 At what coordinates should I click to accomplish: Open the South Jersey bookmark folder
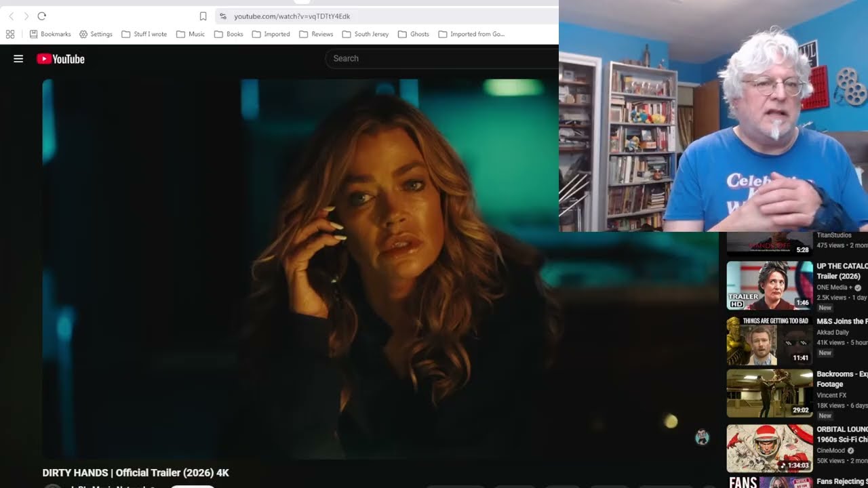(366, 34)
